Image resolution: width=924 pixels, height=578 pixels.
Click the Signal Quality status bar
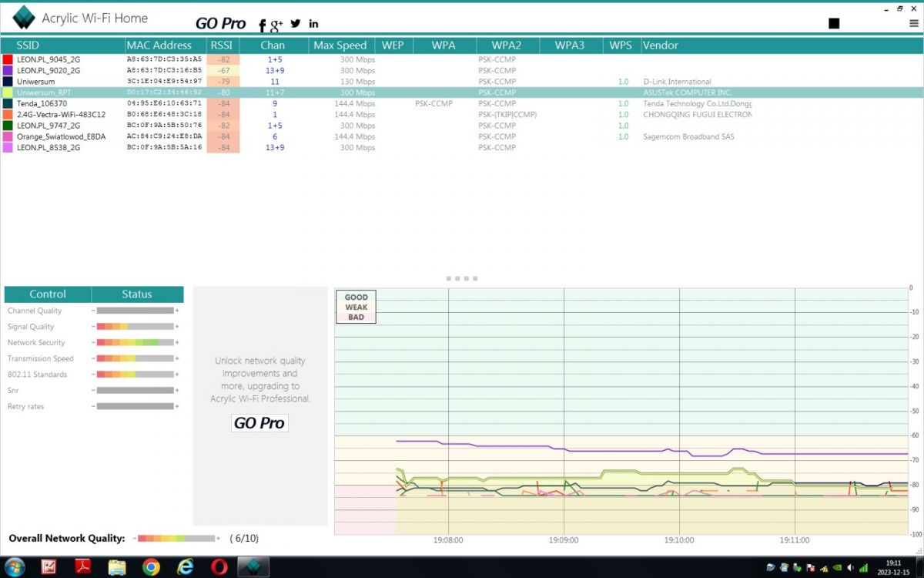click(x=136, y=327)
